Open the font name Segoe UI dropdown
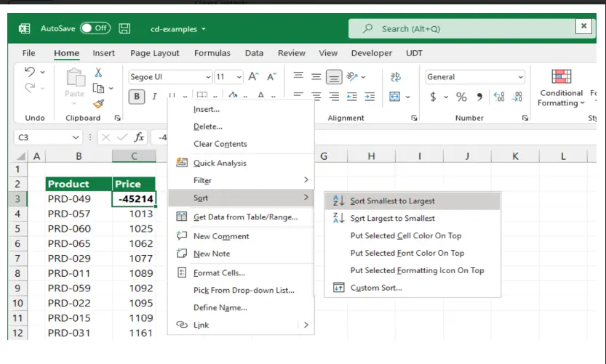 (208, 77)
